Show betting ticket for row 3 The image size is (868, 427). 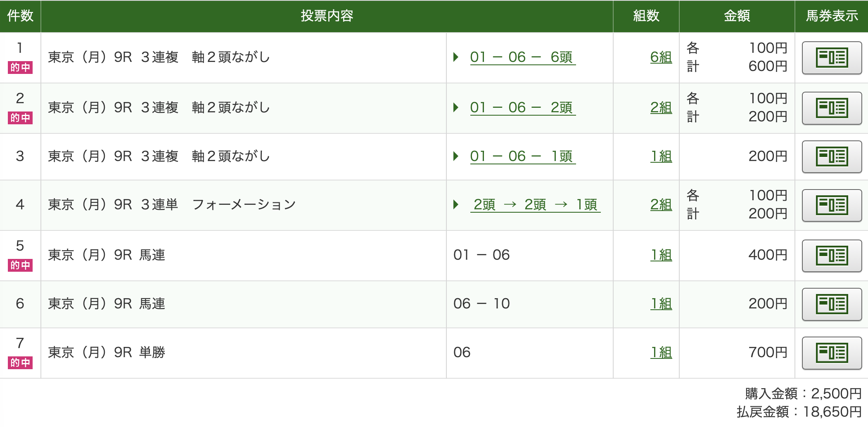(x=831, y=157)
